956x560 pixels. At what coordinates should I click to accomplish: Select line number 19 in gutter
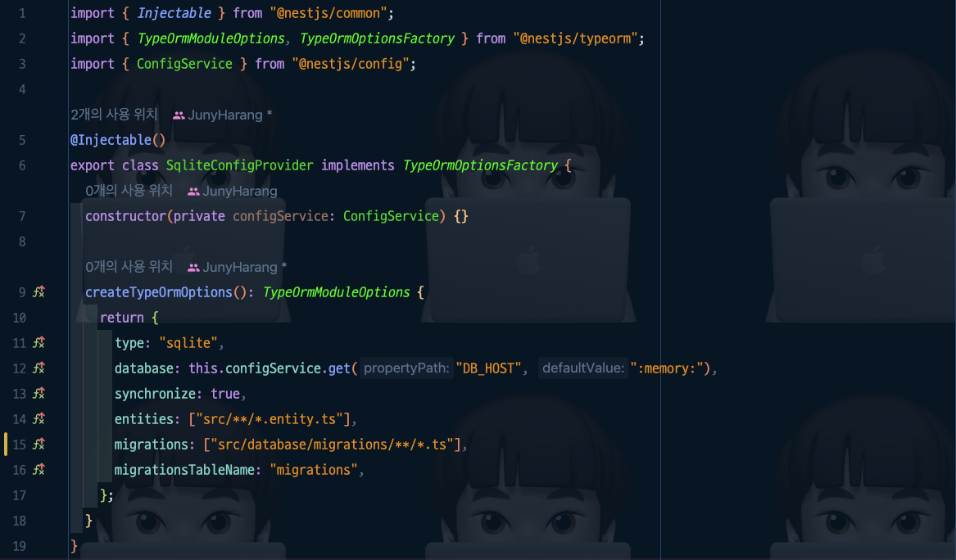tap(19, 546)
